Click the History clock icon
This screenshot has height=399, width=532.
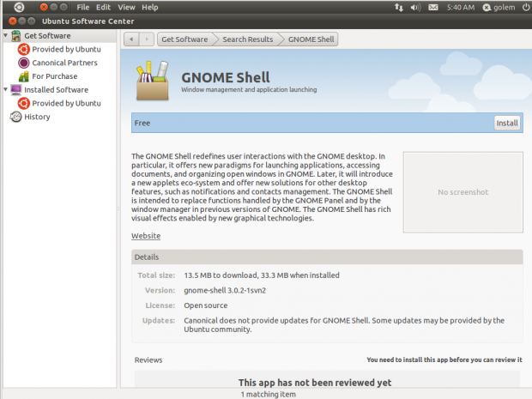16,117
